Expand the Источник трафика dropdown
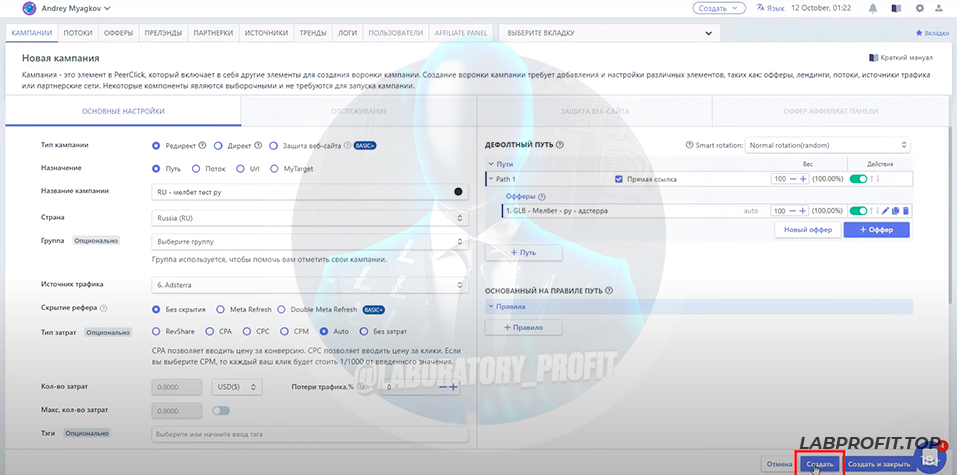 (310, 285)
